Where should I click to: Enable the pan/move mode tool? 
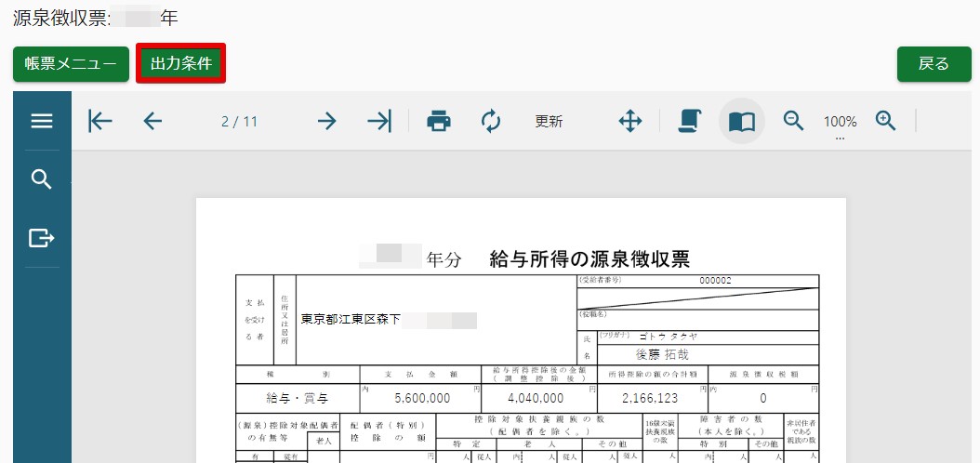coord(630,121)
